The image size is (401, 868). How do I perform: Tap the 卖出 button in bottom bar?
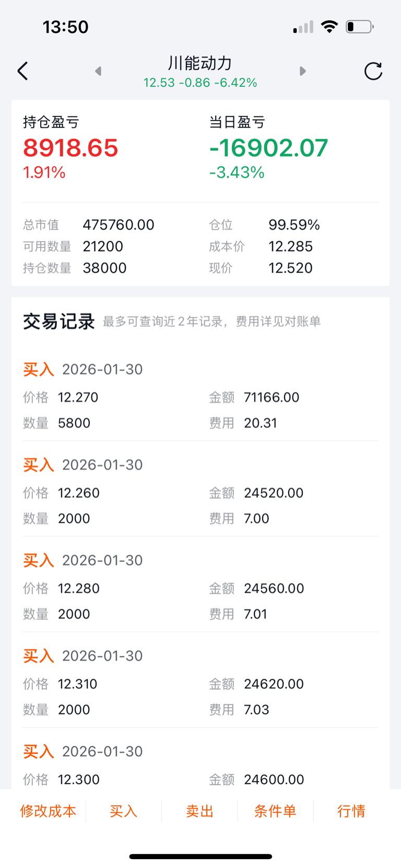(x=199, y=811)
